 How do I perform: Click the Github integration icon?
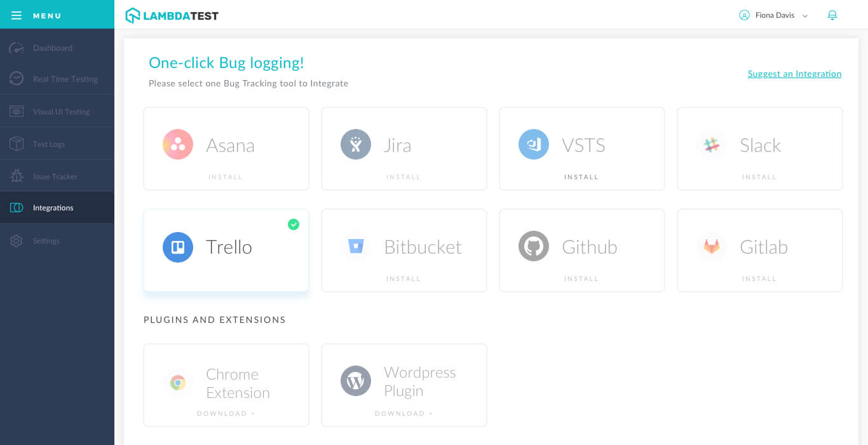pyautogui.click(x=533, y=246)
